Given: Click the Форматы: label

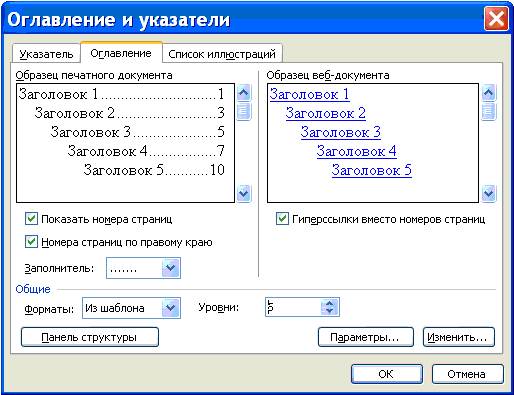Looking at the screenshot, I should tap(49, 309).
